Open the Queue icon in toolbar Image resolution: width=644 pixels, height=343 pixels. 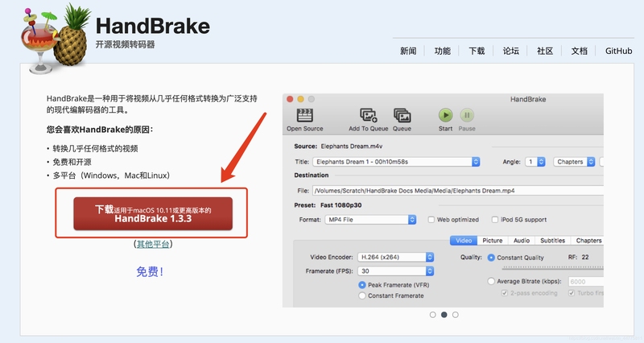tap(402, 115)
